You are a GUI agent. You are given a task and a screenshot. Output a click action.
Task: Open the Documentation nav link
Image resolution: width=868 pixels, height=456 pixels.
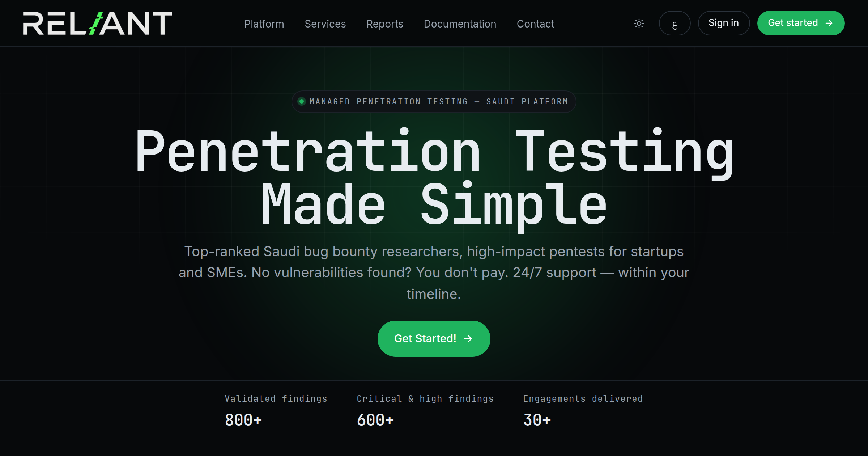pyautogui.click(x=460, y=24)
